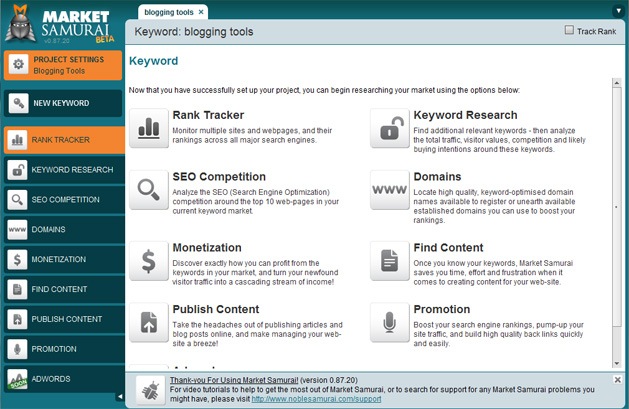Click Promotion label in sidebar
This screenshot has width=629, height=409.
pyautogui.click(x=54, y=349)
